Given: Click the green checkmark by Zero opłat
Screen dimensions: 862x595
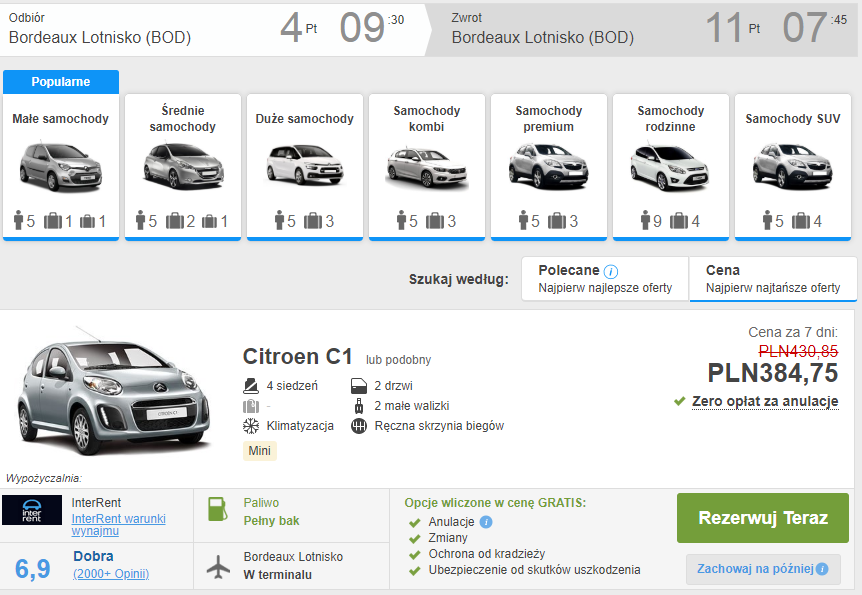Looking at the screenshot, I should pyautogui.click(x=680, y=401).
